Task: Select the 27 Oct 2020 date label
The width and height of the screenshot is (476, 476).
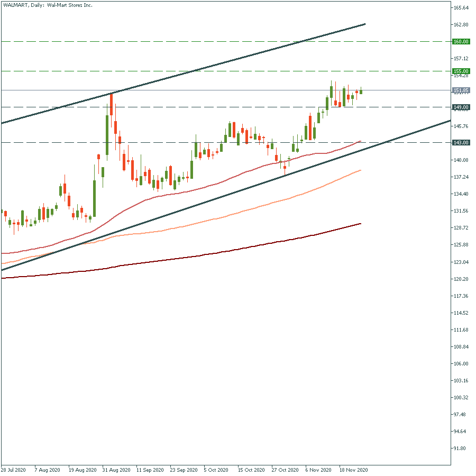Action: point(286,470)
